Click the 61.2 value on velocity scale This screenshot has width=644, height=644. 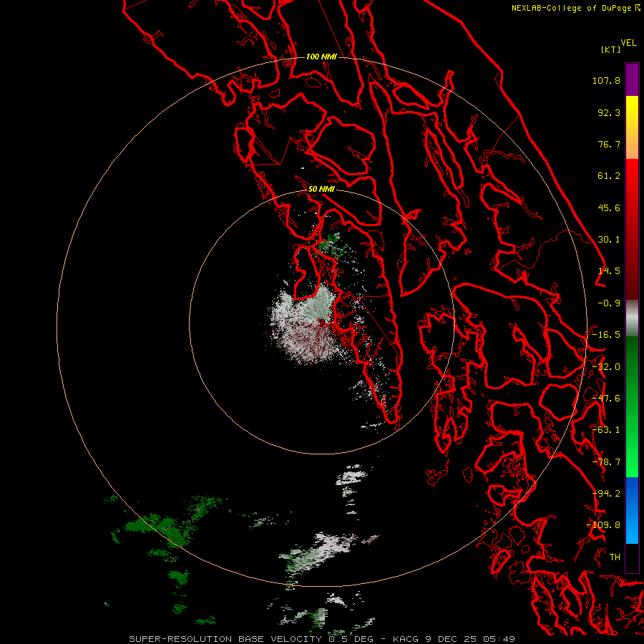(609, 176)
